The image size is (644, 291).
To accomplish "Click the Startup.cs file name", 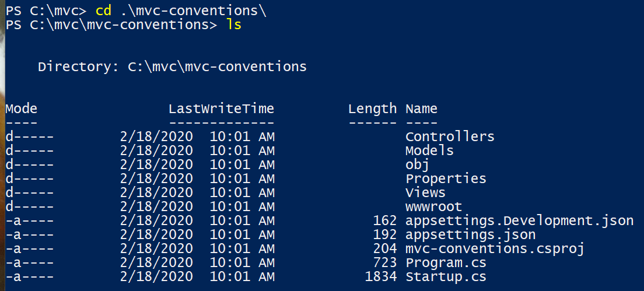I will (446, 276).
